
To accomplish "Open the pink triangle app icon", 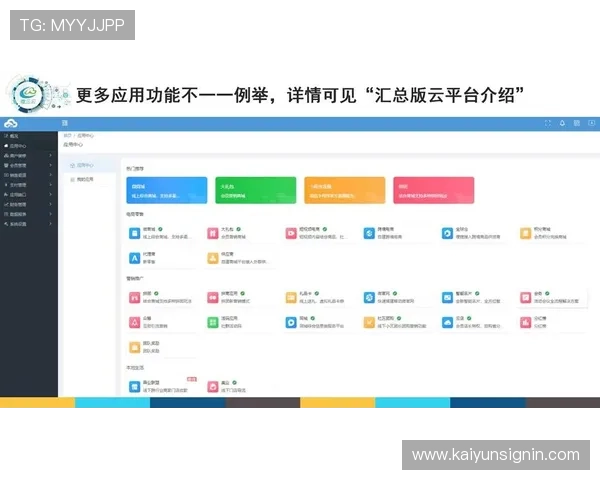I will coord(134,322).
